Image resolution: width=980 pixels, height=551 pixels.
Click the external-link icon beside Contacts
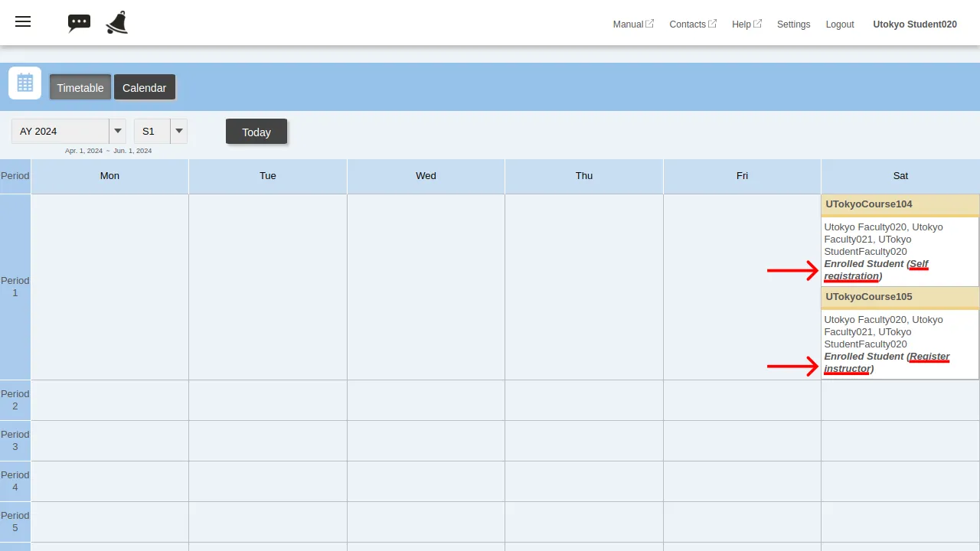pos(713,24)
